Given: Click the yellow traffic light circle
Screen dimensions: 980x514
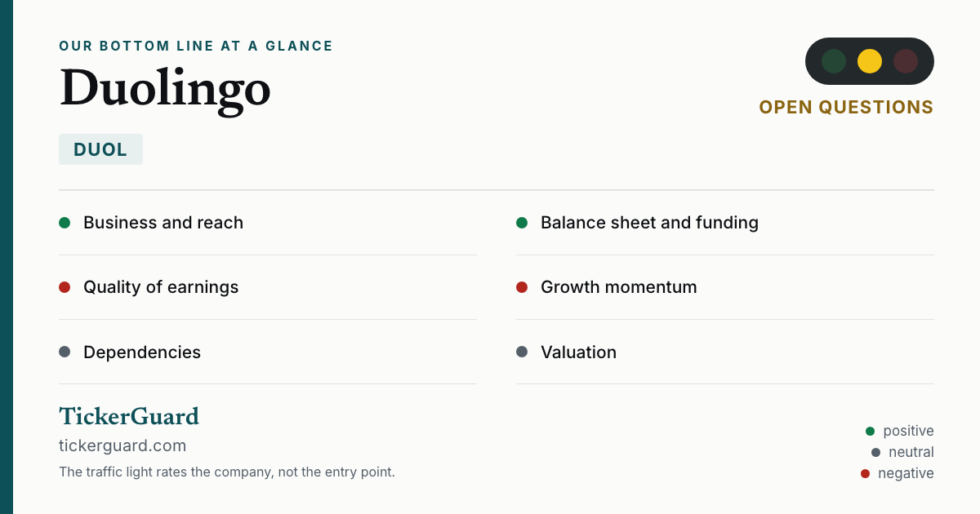Looking at the screenshot, I should tap(870, 61).
